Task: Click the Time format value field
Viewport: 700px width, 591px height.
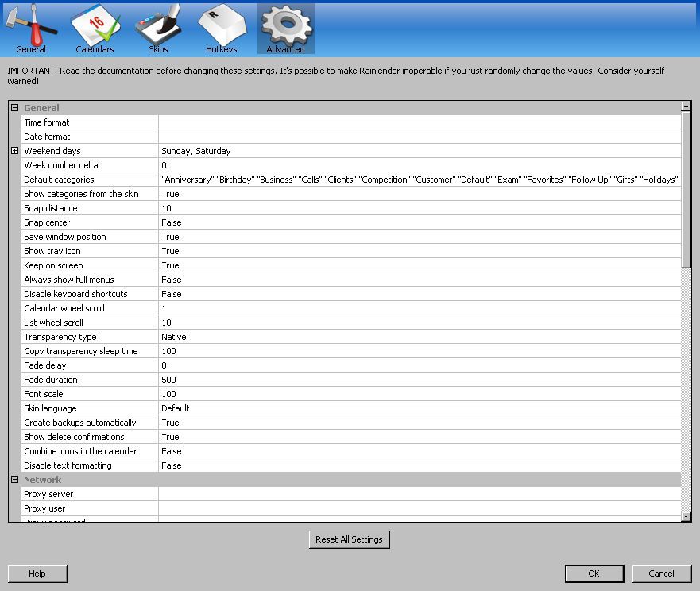Action: tap(419, 122)
